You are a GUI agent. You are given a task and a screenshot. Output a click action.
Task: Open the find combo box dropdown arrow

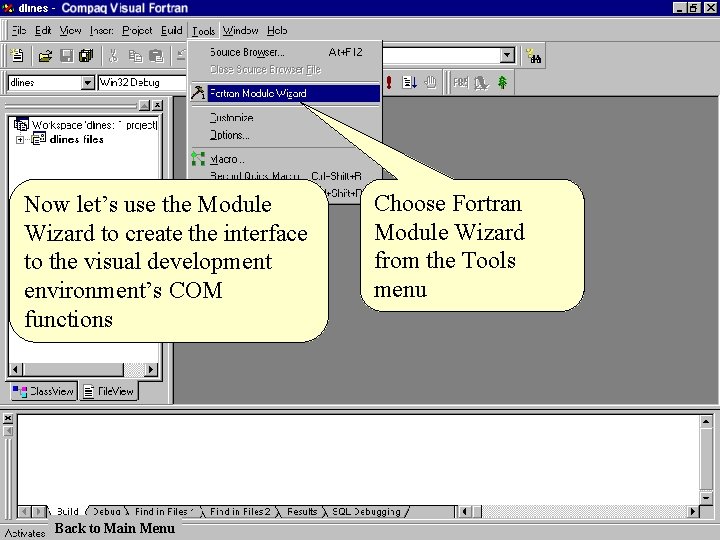(x=507, y=56)
